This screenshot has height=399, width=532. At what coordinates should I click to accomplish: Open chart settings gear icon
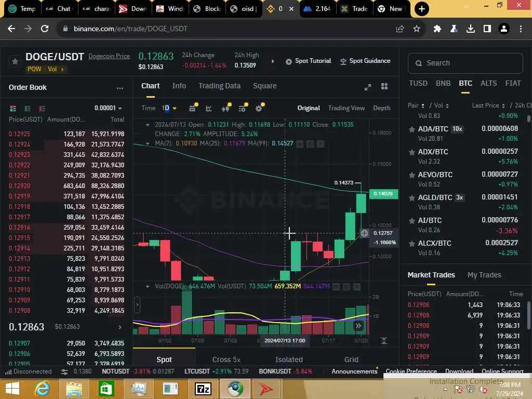(x=259, y=108)
